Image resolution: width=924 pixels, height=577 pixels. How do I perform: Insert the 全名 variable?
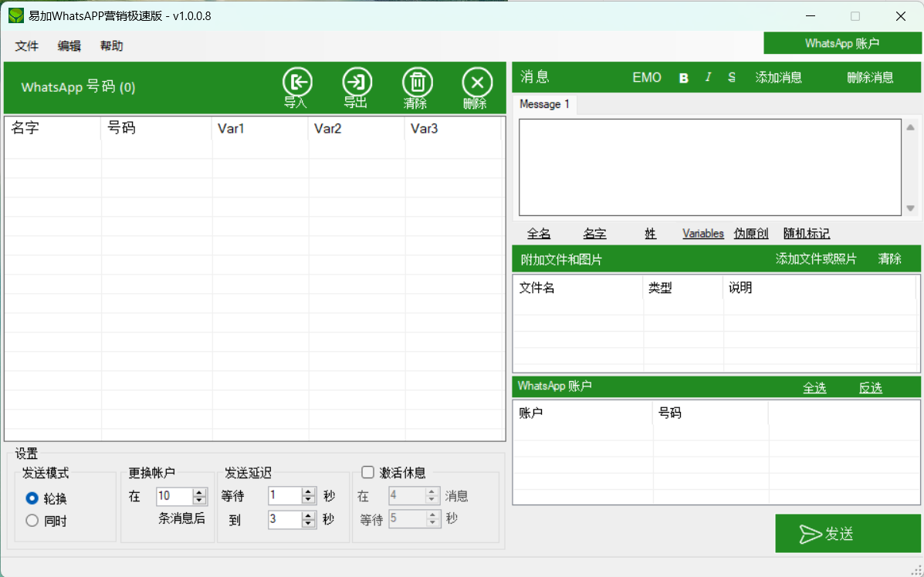[x=539, y=234]
